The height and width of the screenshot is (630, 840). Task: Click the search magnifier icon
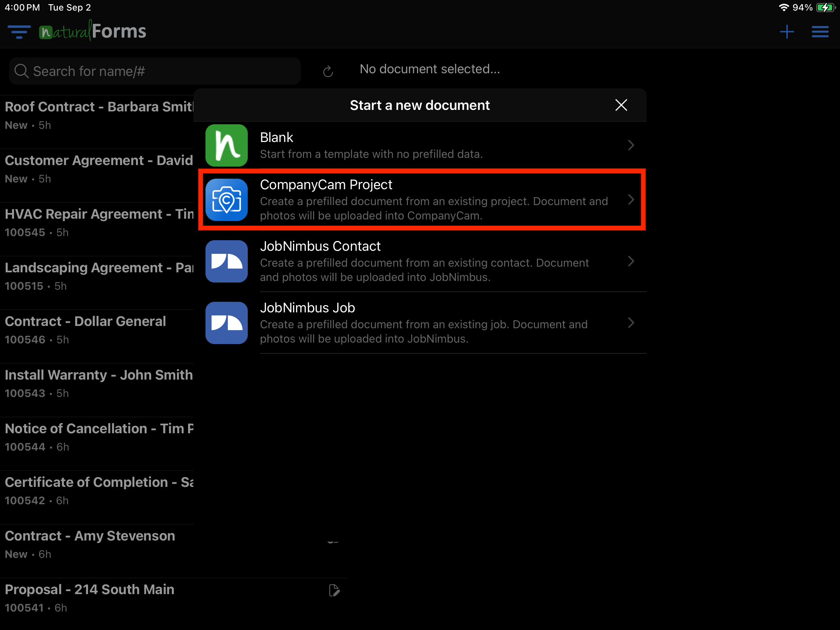(21, 71)
